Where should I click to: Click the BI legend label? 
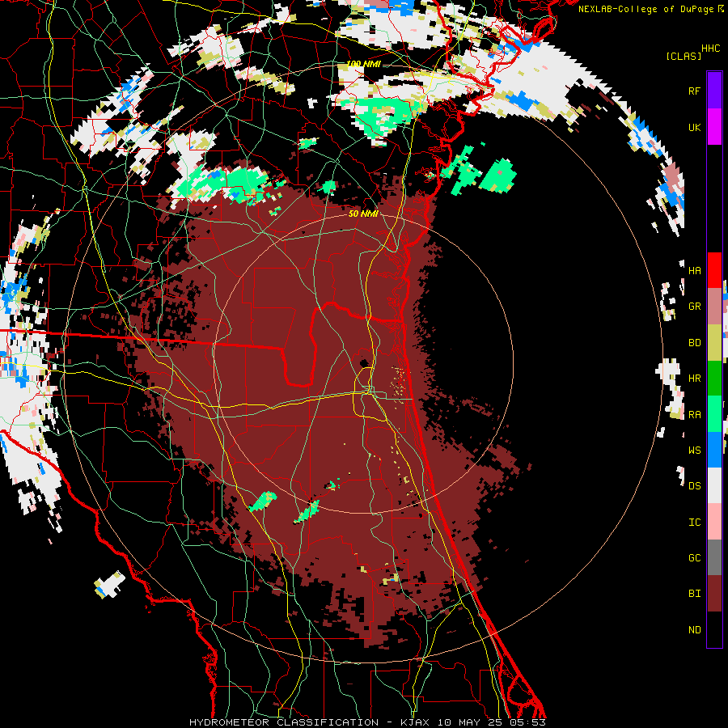(x=694, y=594)
